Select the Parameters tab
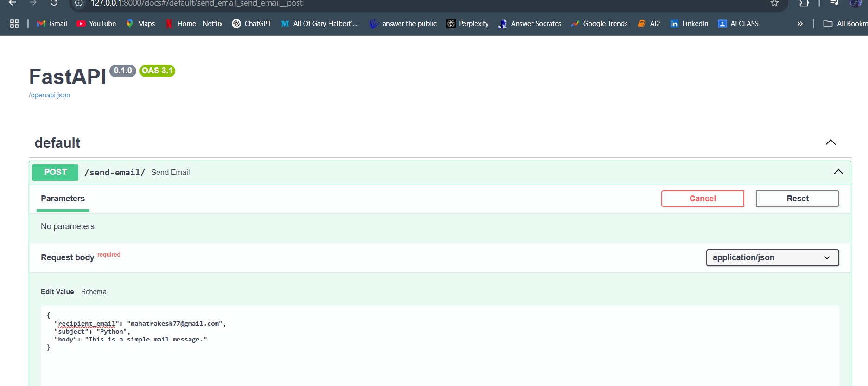868x386 pixels. point(63,199)
